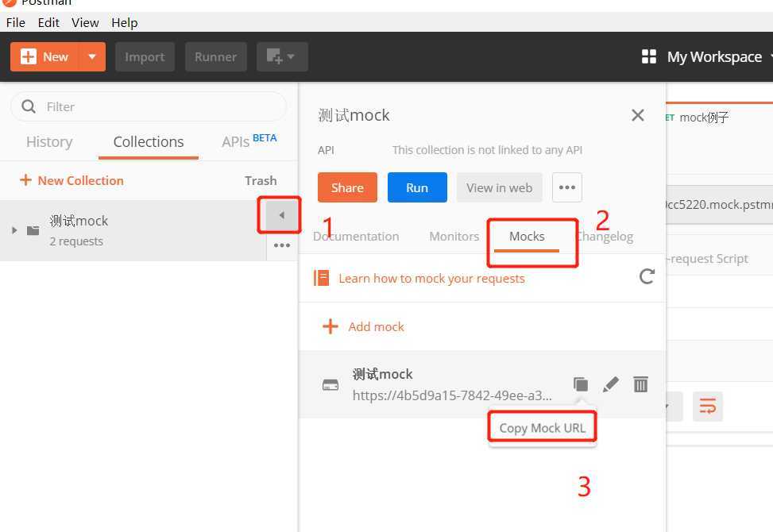Screen dimensions: 773x532
Task: Expand the 测试mock collection tree arrow
Action: tap(14, 230)
